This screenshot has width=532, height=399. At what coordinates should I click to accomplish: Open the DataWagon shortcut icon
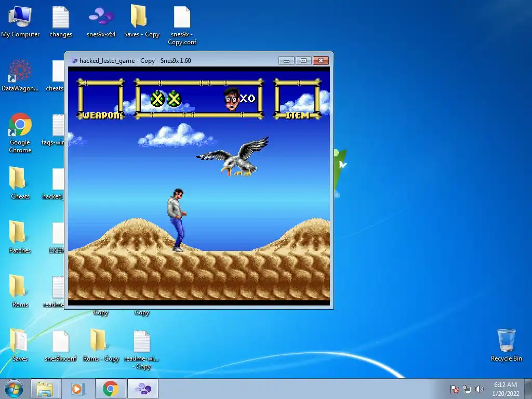pyautogui.click(x=20, y=76)
